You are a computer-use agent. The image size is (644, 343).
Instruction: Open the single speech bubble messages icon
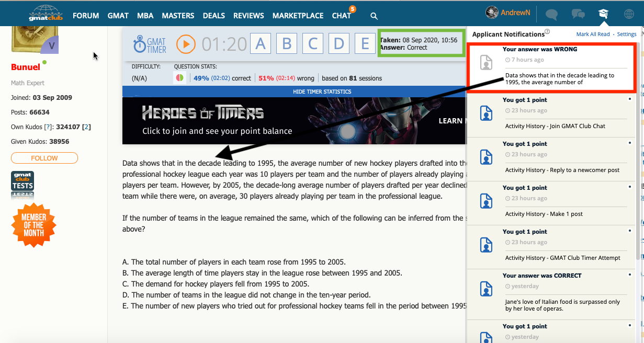[x=551, y=14]
